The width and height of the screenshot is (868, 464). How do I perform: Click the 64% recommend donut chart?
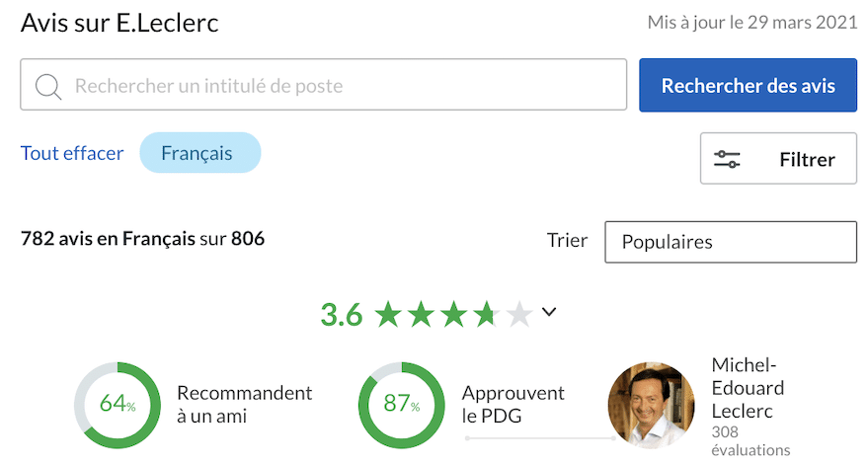(x=118, y=405)
